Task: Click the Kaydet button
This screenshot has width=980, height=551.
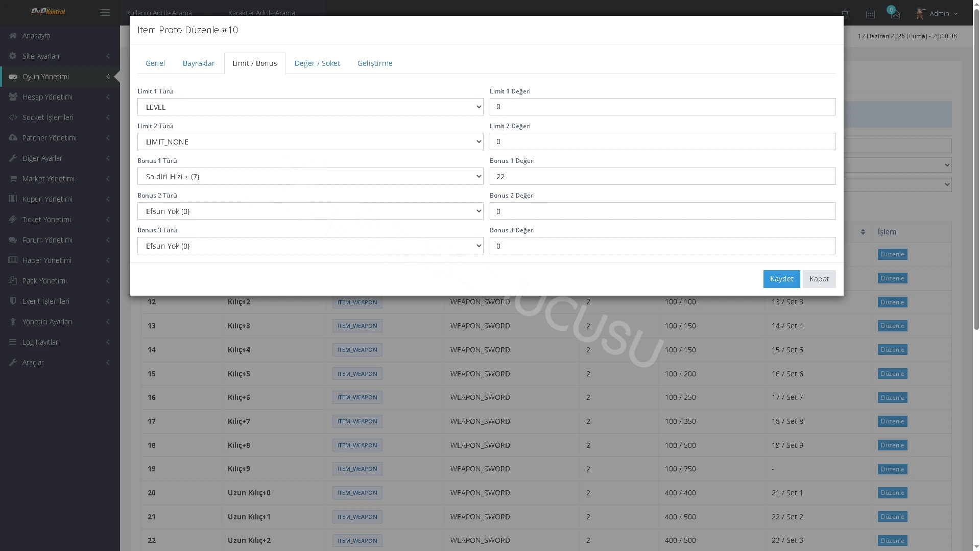Action: click(x=781, y=279)
